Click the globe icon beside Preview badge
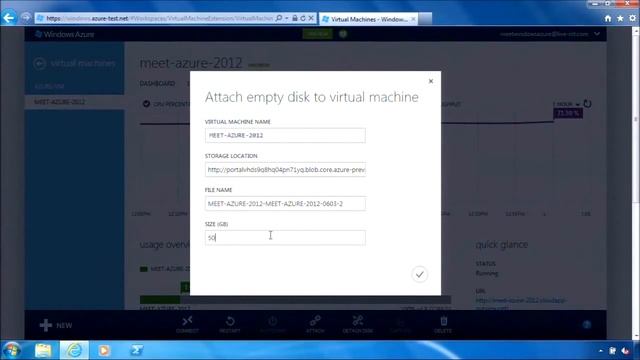Screen dimensions: 640x360 343,34
